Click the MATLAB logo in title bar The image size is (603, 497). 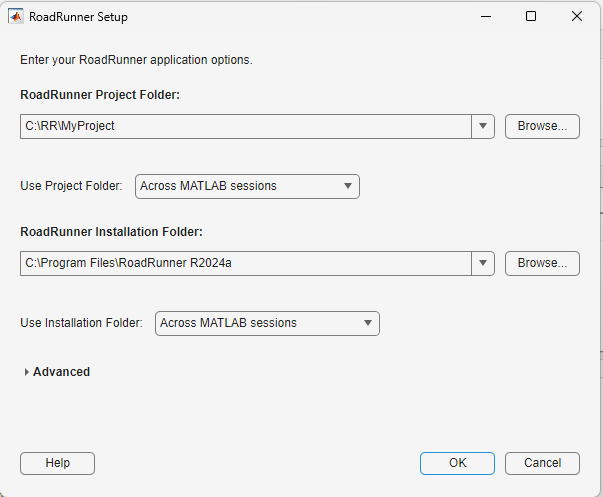[x=16, y=17]
